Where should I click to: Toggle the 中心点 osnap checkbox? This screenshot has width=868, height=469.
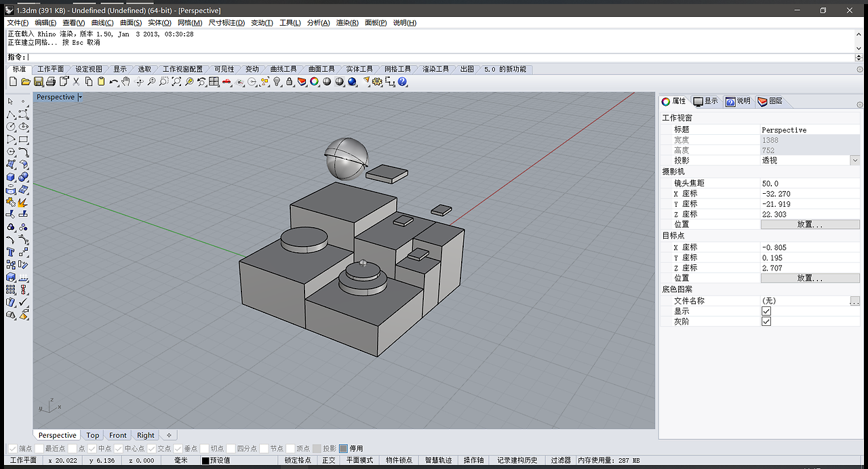point(119,449)
